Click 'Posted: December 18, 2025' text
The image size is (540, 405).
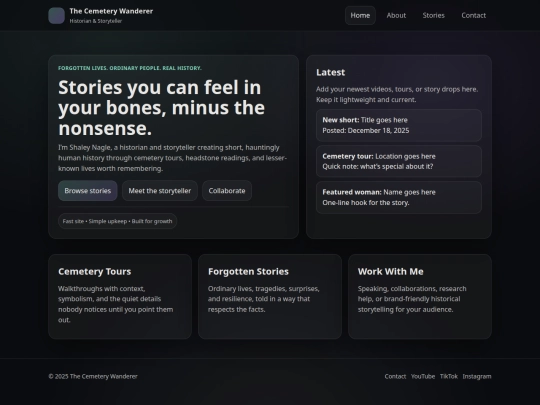[x=366, y=131]
